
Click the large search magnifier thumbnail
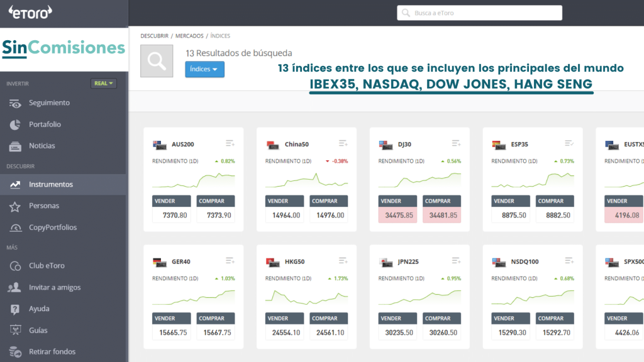click(157, 61)
